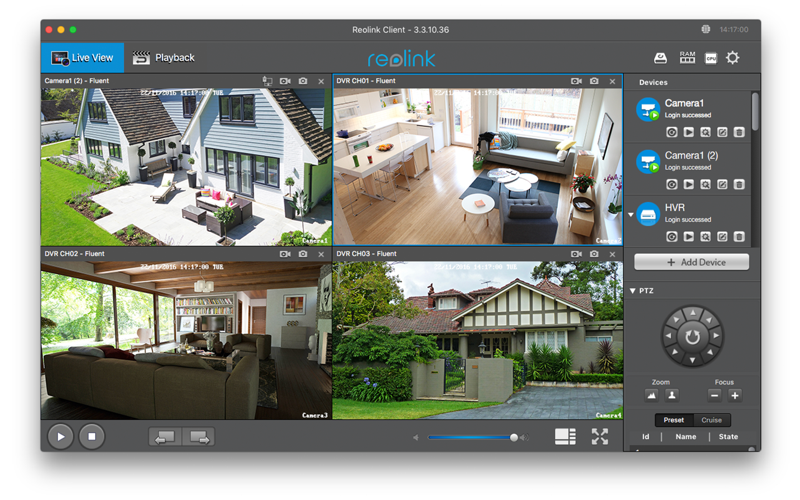This screenshot has height=500, width=800.
Task: Close the DVR CH02 video pane
Action: point(321,255)
